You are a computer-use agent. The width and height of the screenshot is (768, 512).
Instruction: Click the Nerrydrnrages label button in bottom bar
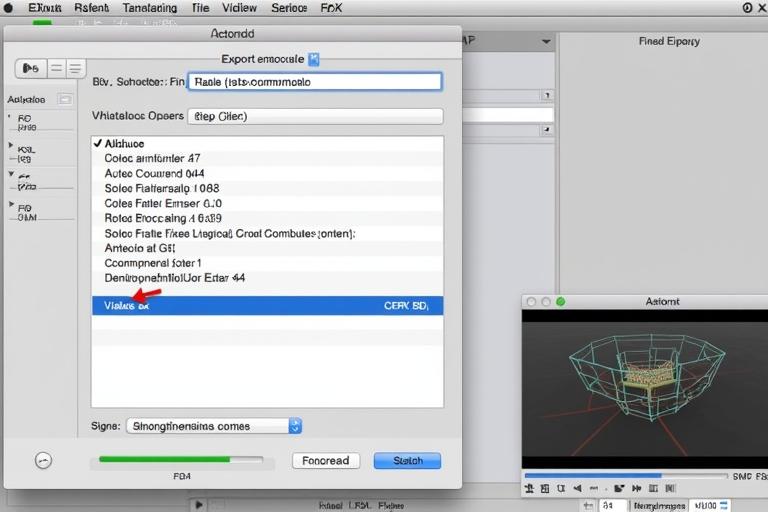659,505
